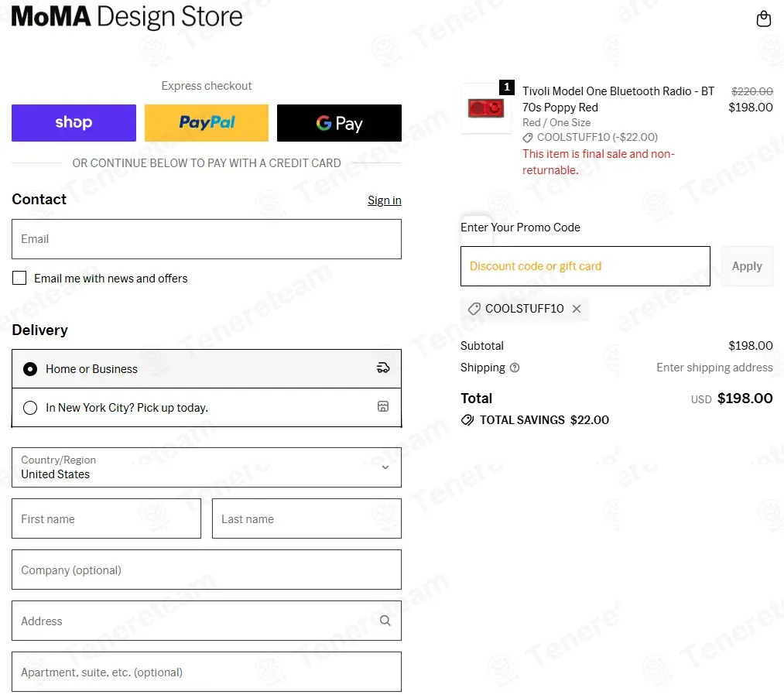Pay with Google Pay button

click(x=339, y=123)
